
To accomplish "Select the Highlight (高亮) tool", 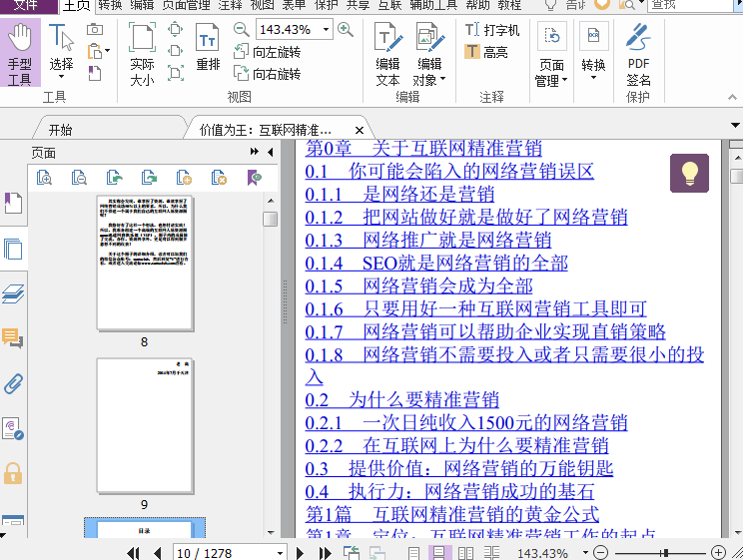I will coord(486,52).
